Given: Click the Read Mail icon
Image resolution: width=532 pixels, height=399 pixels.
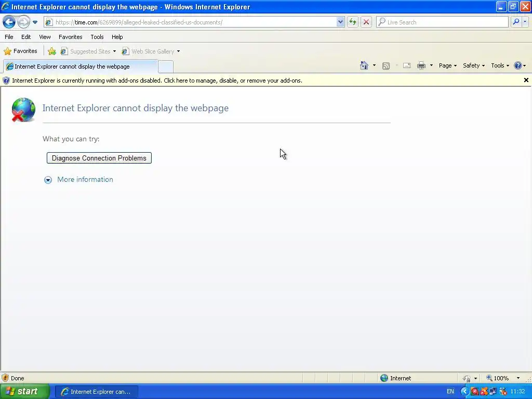Looking at the screenshot, I should [407, 65].
